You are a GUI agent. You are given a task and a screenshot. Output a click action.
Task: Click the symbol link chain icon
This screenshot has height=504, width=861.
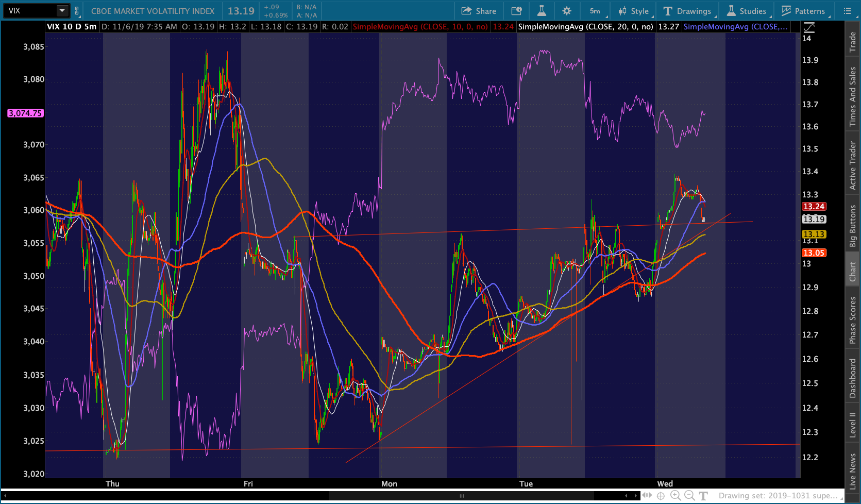pos(77,11)
